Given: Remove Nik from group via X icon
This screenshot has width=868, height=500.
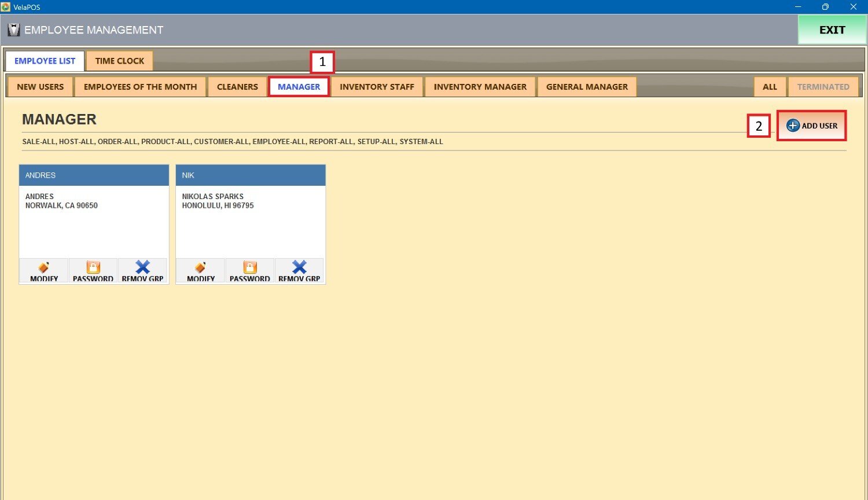Looking at the screenshot, I should click(x=299, y=267).
